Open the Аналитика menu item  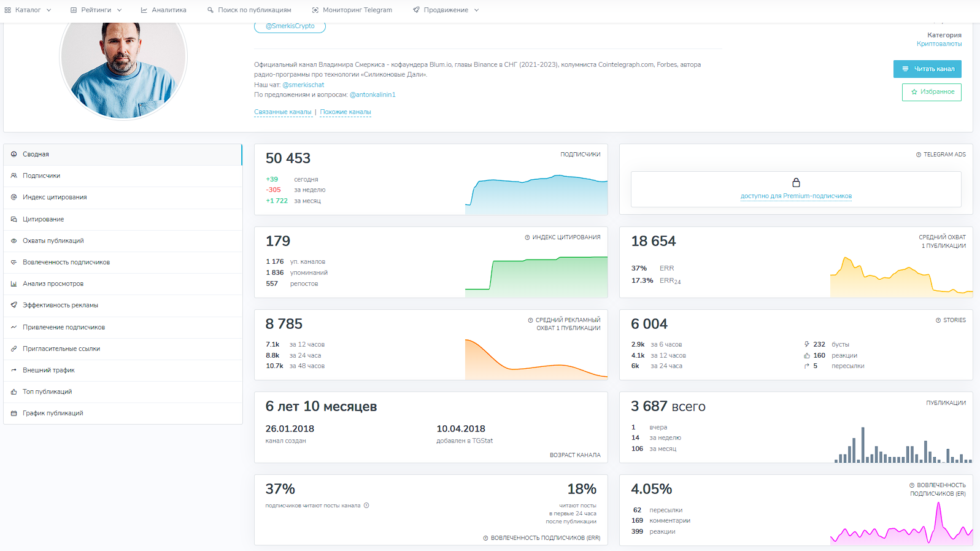(163, 10)
